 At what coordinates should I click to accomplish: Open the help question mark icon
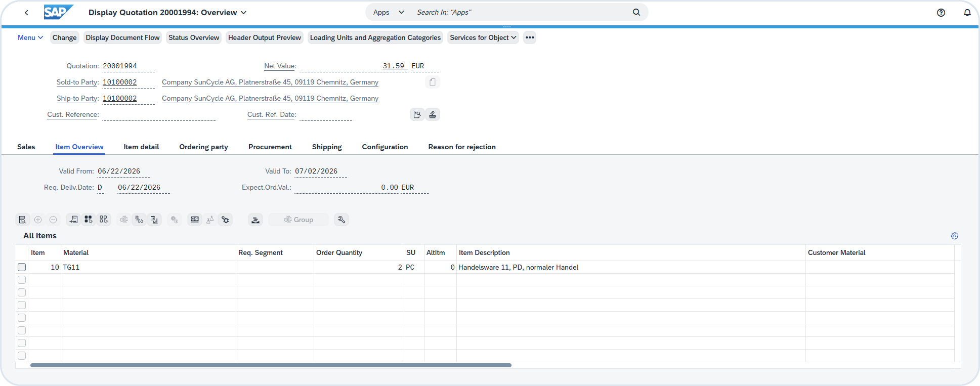click(941, 13)
